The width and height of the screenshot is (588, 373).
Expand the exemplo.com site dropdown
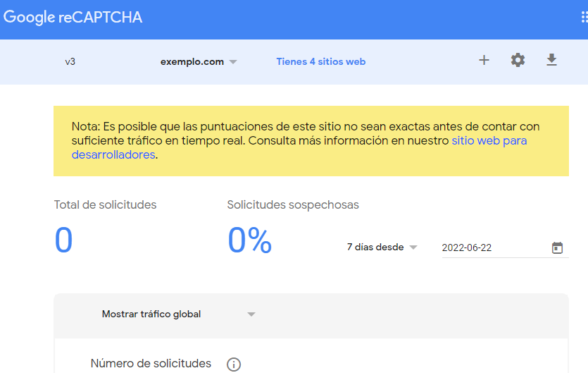point(199,61)
